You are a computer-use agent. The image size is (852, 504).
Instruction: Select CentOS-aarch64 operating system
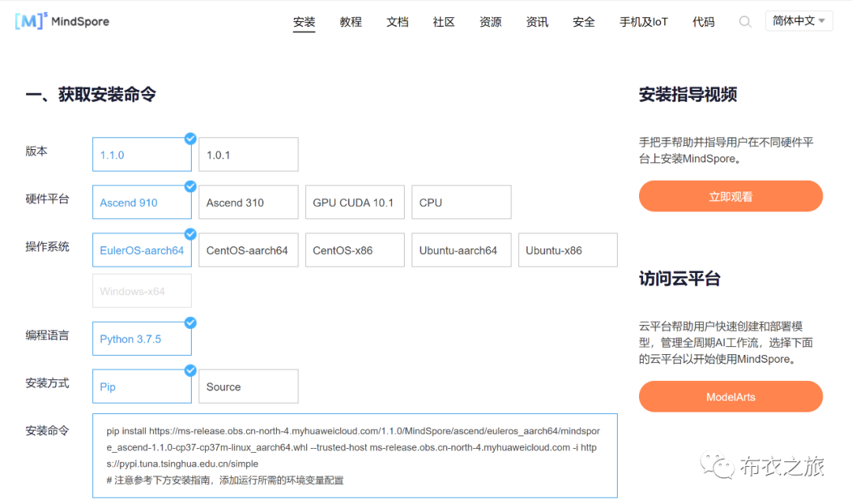[x=248, y=250]
